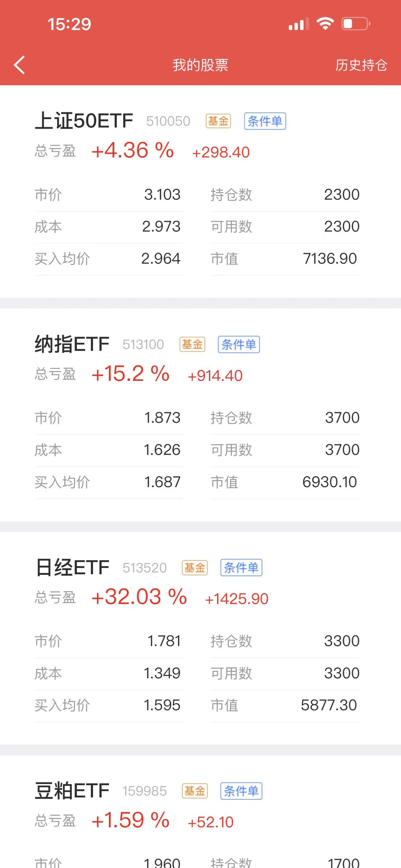Open the 上证50ETF stock title
The image size is (401, 868).
[x=84, y=121]
